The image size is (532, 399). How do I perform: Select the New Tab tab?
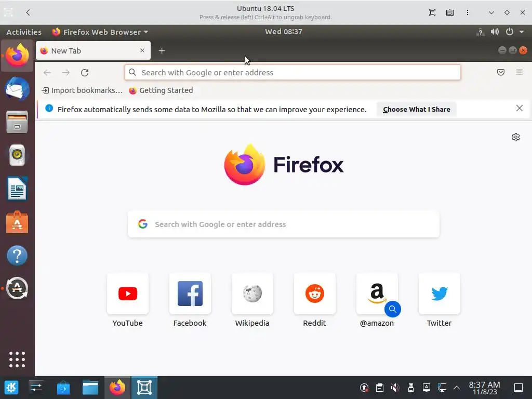point(93,51)
